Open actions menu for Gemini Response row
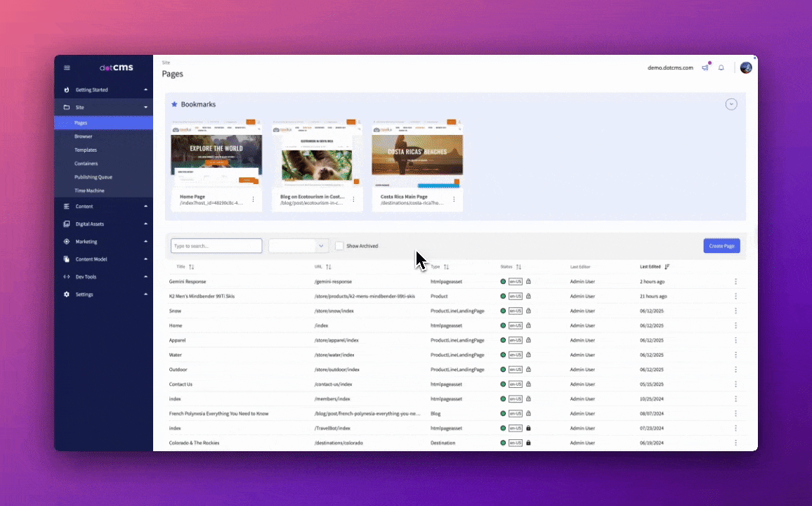Viewport: 812px width, 506px height. (x=735, y=281)
